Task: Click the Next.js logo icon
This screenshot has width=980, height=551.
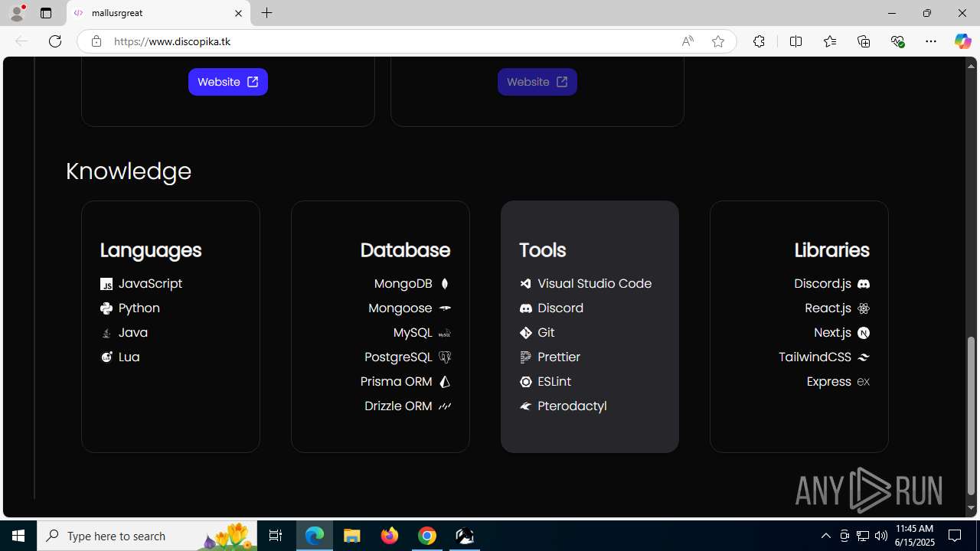Action: pos(864,333)
